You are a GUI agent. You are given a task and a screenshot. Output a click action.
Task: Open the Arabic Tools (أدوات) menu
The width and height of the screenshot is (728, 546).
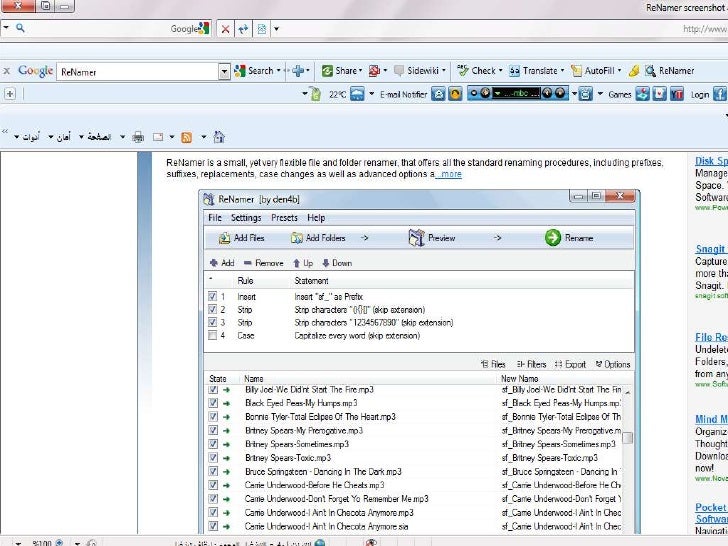tap(27, 137)
